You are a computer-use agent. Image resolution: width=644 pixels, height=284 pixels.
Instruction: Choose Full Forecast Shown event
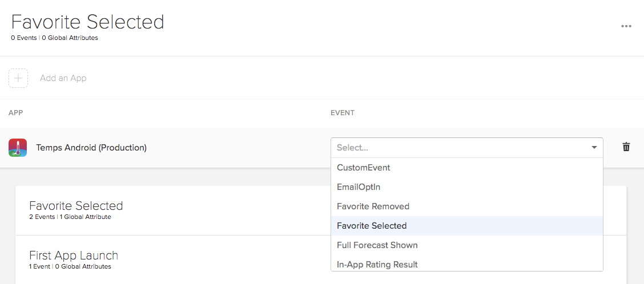(377, 245)
